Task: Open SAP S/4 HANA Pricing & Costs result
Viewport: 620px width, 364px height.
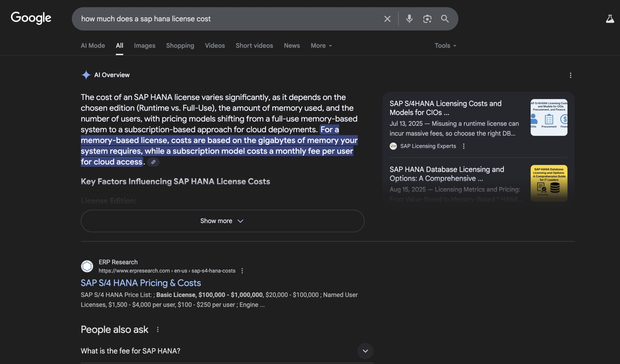Action: tap(141, 283)
